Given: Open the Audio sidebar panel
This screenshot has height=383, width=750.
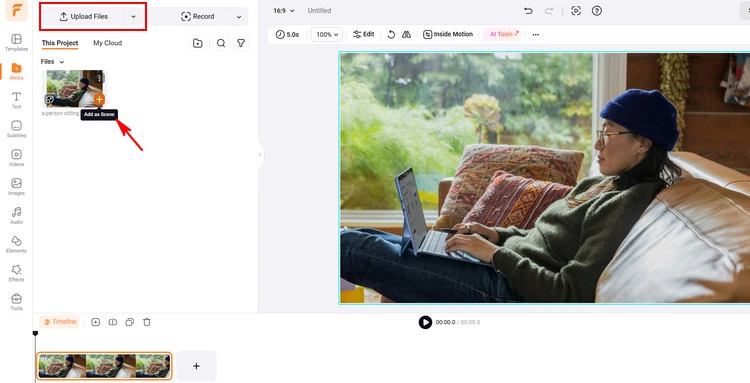Looking at the screenshot, I should (x=16, y=215).
